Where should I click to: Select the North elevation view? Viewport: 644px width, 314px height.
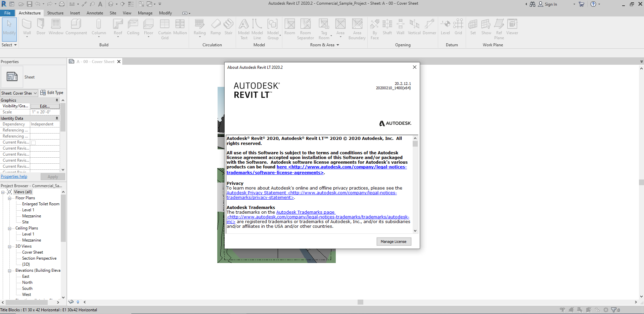27,282
